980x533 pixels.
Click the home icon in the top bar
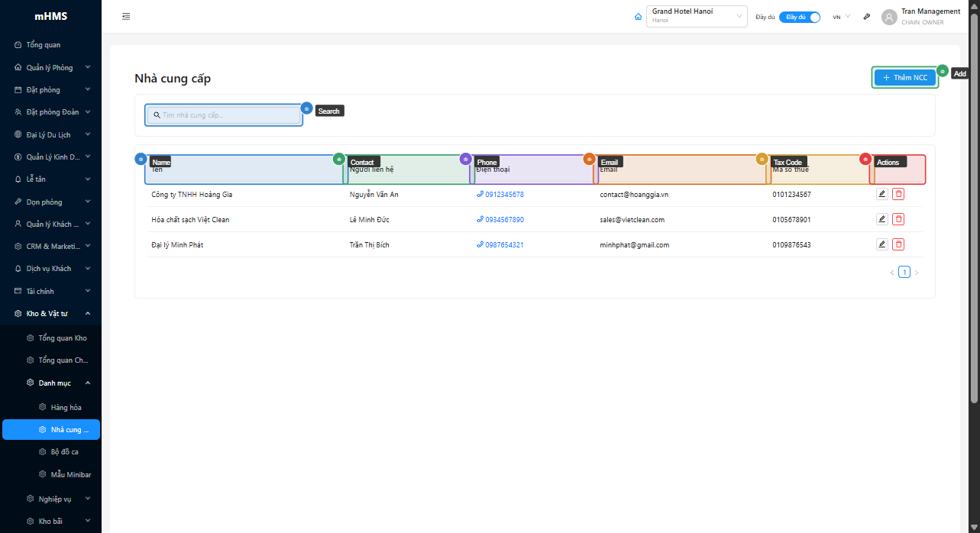pyautogui.click(x=638, y=17)
